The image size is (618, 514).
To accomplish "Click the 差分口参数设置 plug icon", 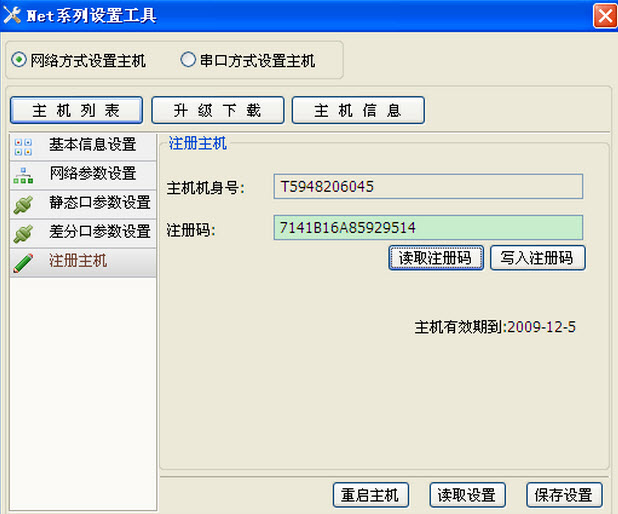I will pos(23,234).
